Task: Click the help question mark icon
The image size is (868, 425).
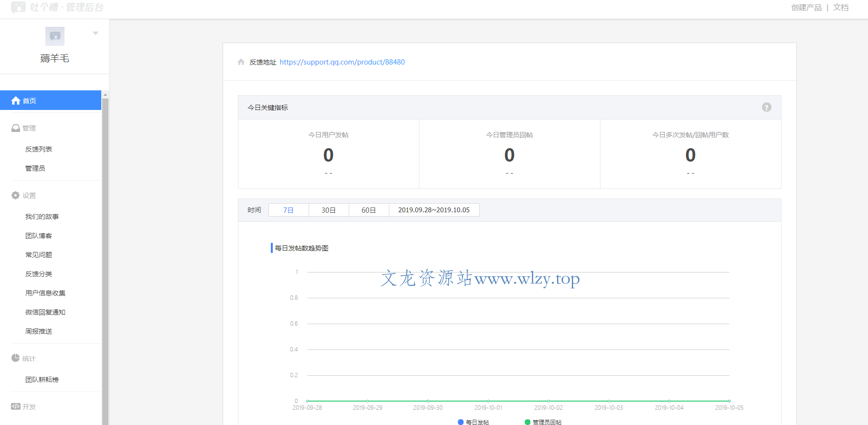Action: [766, 108]
